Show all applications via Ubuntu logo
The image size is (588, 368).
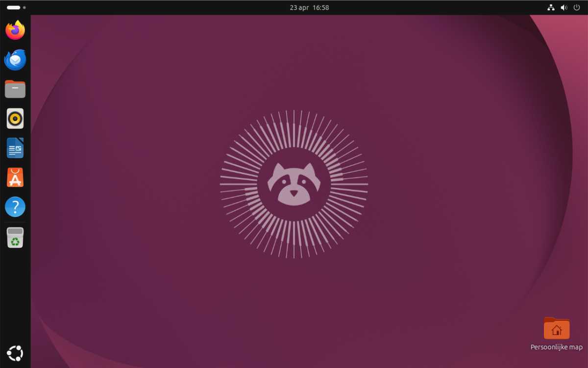click(x=15, y=353)
